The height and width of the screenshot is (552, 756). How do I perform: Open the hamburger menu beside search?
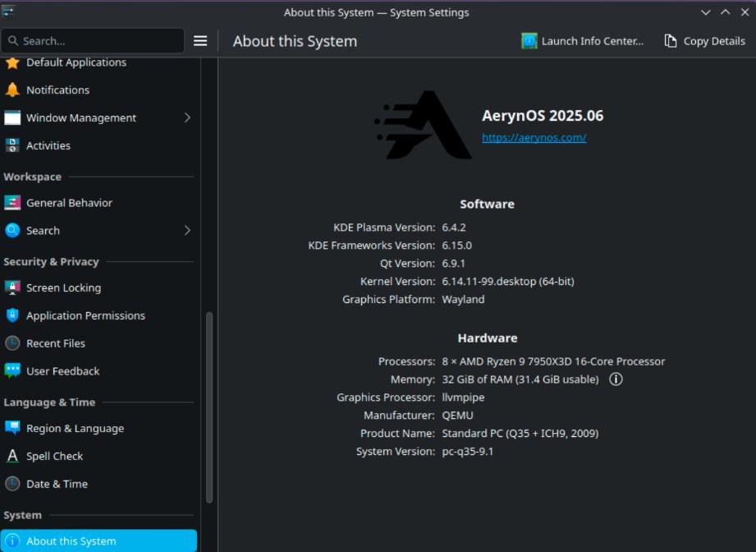[x=200, y=40]
